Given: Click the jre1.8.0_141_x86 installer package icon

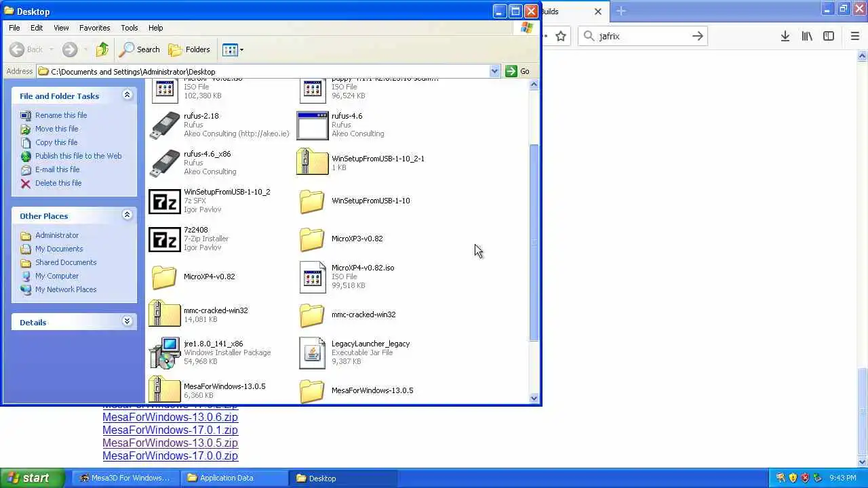Looking at the screenshot, I should click(165, 352).
